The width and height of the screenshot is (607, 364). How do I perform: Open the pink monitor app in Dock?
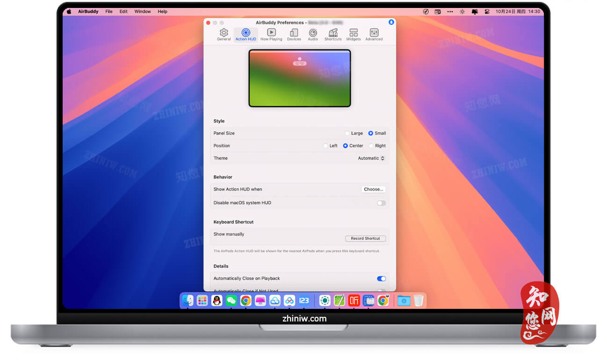click(260, 300)
